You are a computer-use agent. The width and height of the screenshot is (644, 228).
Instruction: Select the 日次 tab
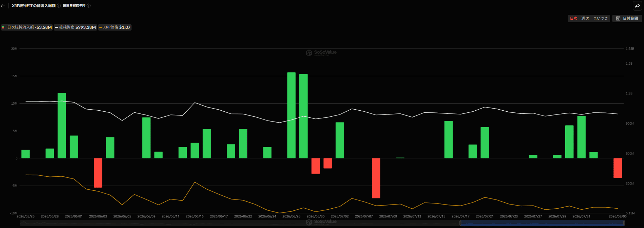(574, 18)
